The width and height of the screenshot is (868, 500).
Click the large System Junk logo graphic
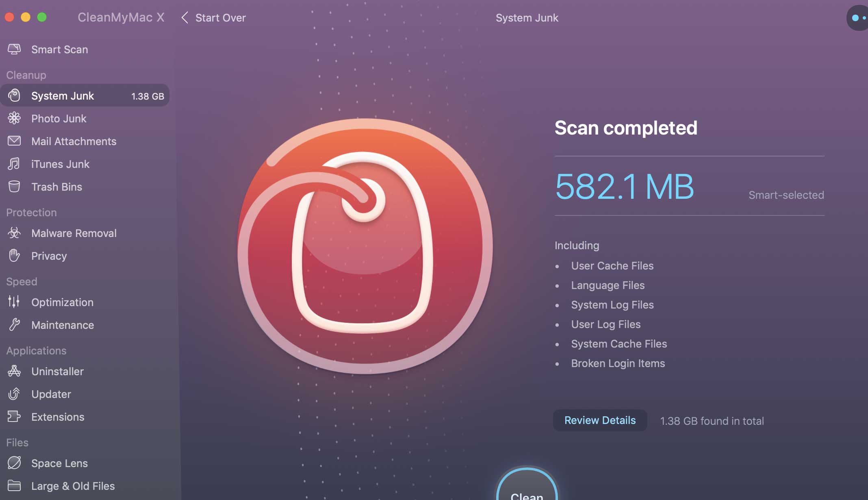pyautogui.click(x=365, y=246)
